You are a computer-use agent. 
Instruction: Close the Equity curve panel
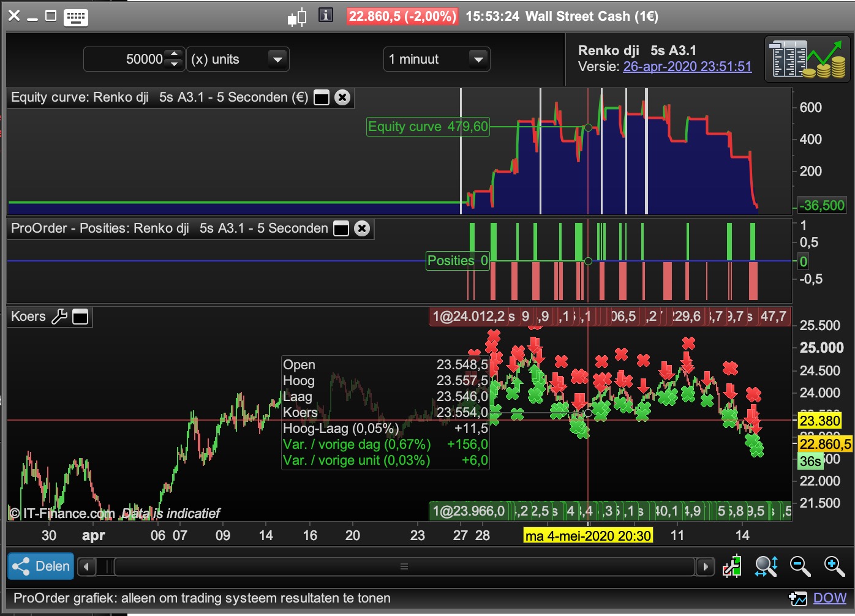pos(343,97)
